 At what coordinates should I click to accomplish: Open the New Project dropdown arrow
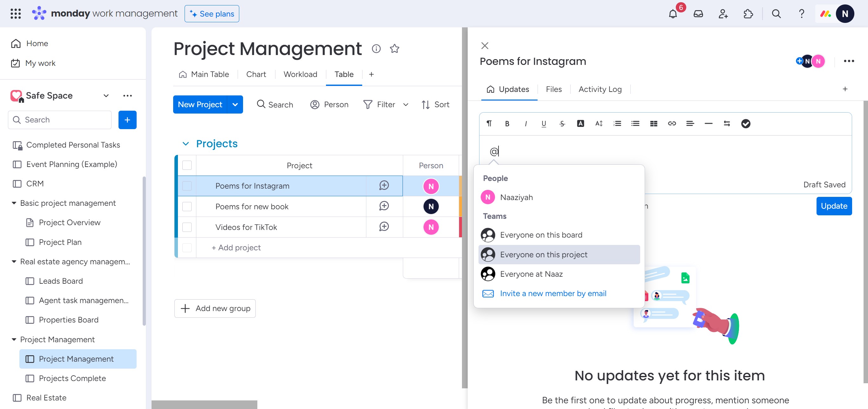235,105
